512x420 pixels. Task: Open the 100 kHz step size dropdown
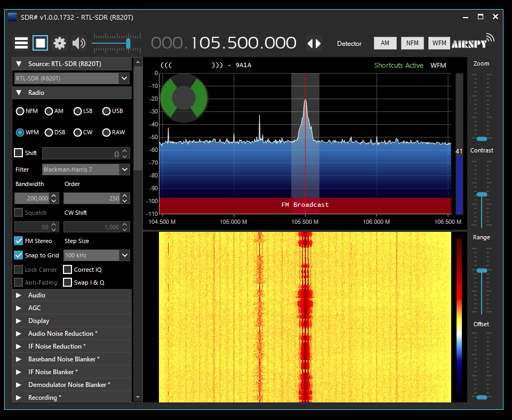[124, 255]
